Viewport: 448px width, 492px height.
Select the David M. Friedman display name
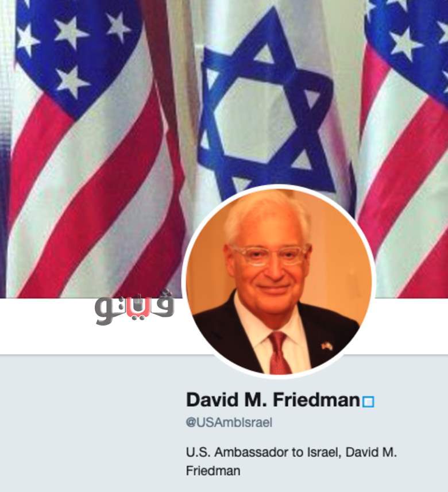coord(273,400)
